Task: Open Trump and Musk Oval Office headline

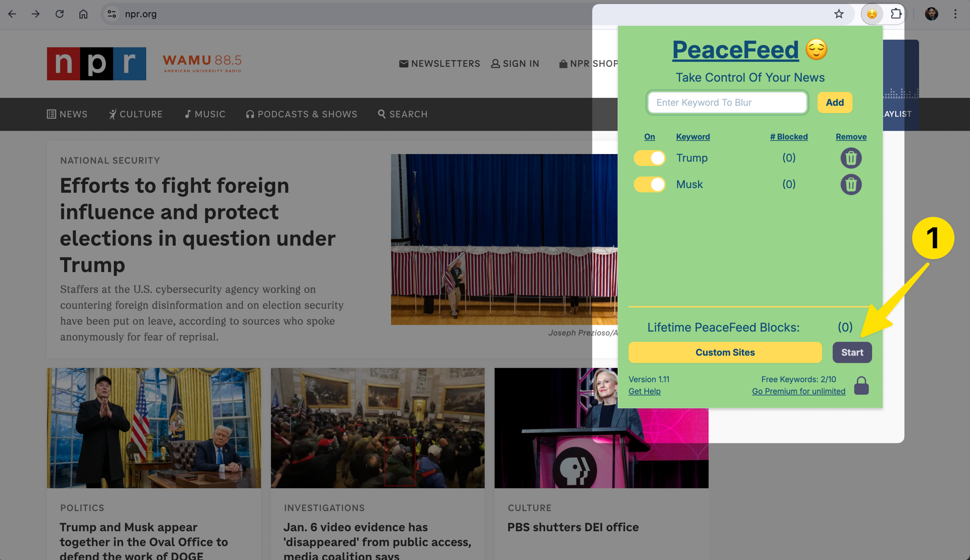Action: click(x=144, y=541)
